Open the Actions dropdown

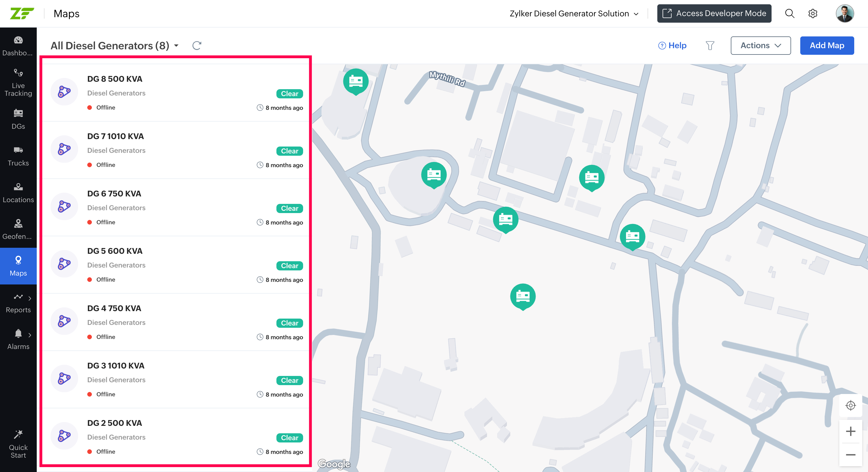761,45
